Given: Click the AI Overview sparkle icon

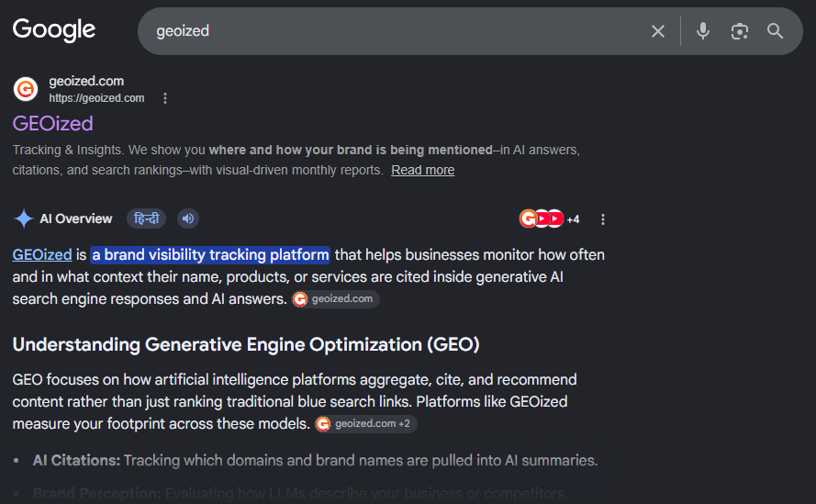Looking at the screenshot, I should pos(24,218).
